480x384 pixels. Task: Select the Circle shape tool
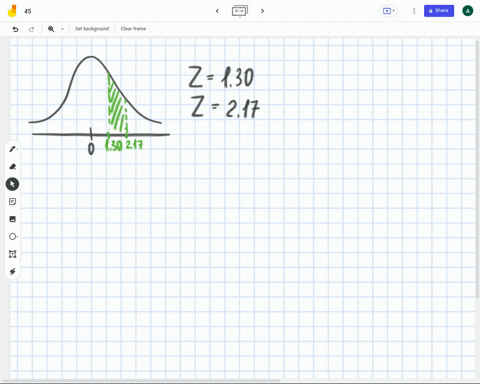tap(13, 237)
